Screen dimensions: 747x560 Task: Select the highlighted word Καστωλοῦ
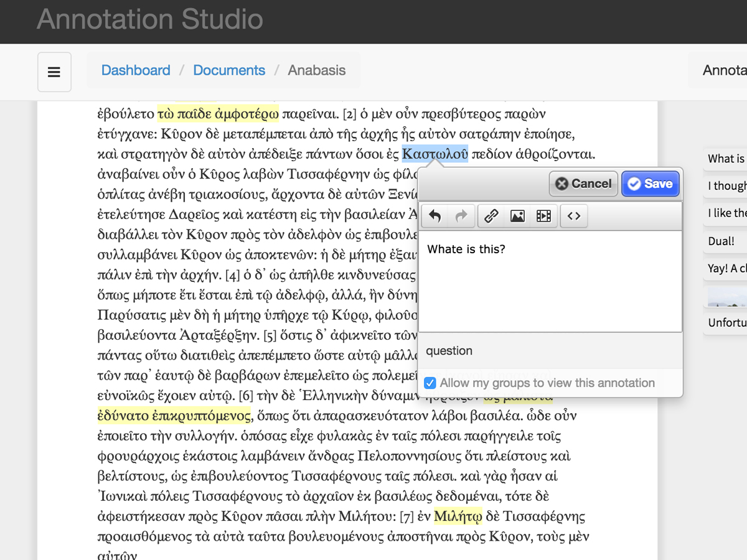(x=435, y=154)
